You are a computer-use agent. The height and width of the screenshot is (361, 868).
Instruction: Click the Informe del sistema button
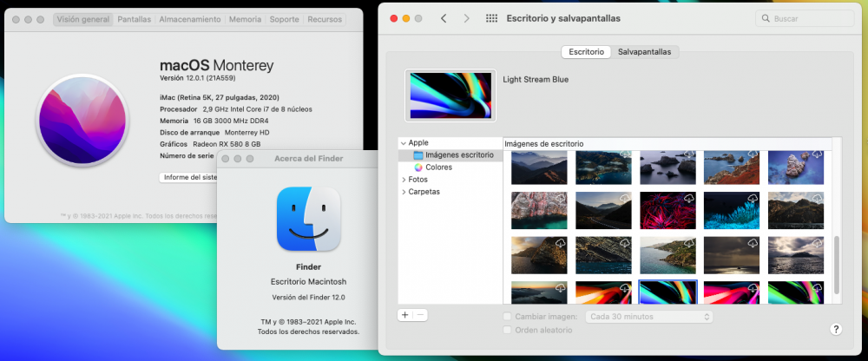pyautogui.click(x=187, y=177)
